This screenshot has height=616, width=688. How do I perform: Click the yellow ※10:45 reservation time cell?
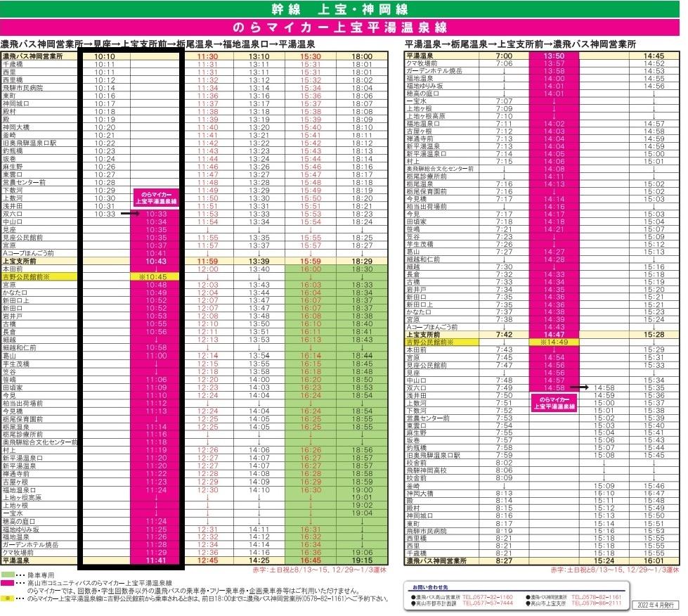(156, 277)
